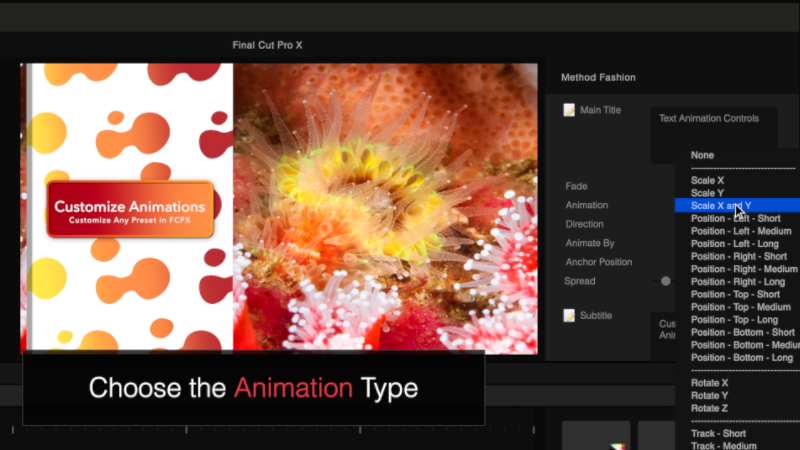The height and width of the screenshot is (450, 800).
Task: Select the Subtitle section label
Action: click(596, 316)
